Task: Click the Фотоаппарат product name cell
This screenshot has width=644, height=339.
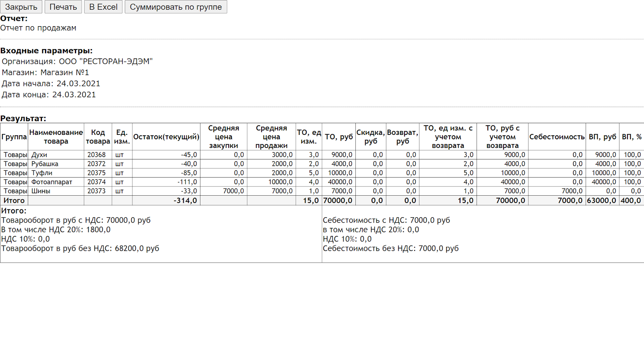Action: pyautogui.click(x=52, y=182)
